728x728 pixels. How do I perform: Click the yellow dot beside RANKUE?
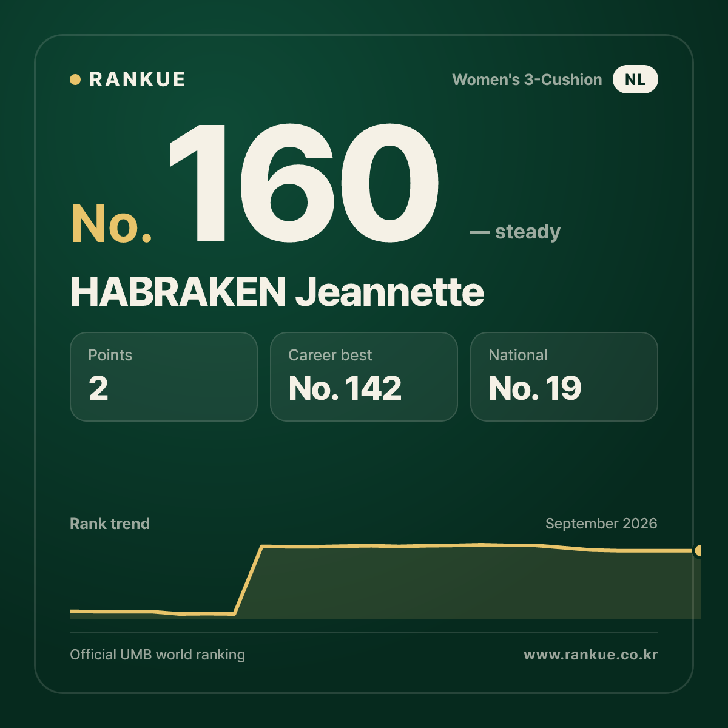point(75,79)
